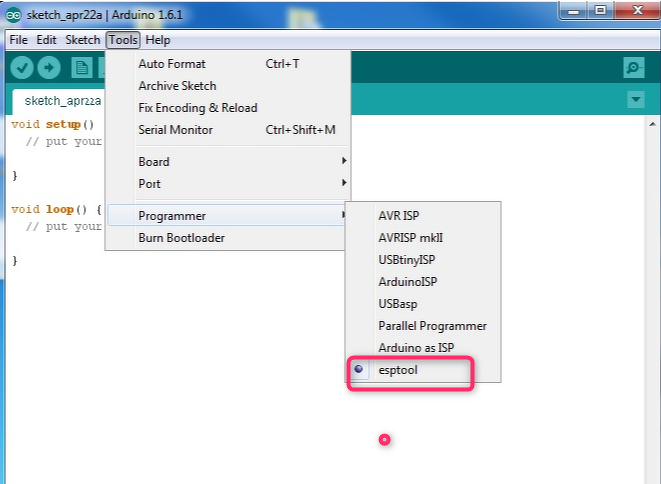Close the open Tools menu
The image size is (661, 484).
(x=123, y=40)
